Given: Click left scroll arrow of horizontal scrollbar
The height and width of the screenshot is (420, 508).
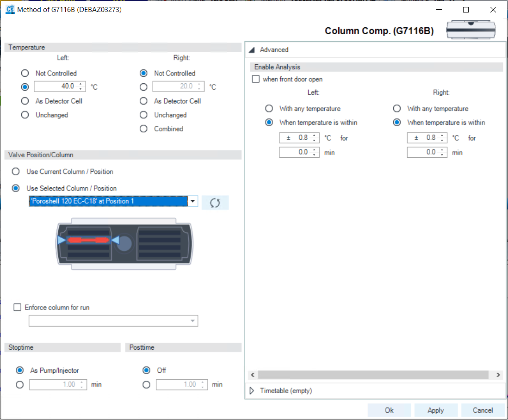Looking at the screenshot, I should (252, 375).
